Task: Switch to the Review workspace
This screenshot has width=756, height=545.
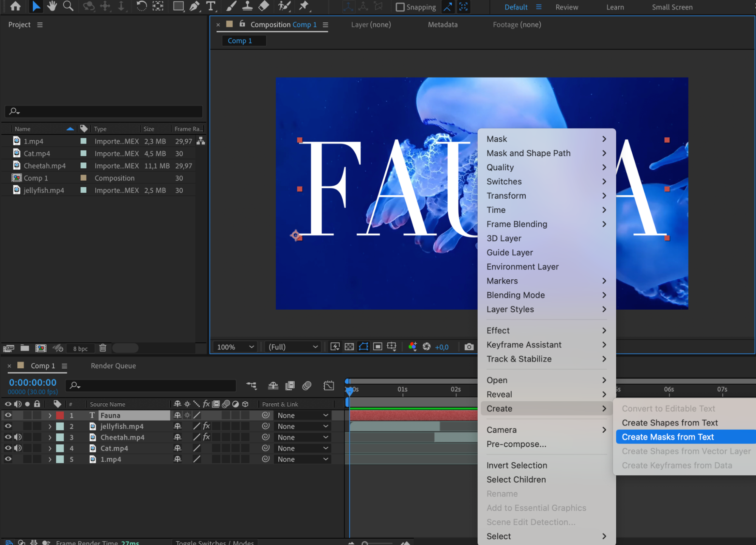Action: pos(567,7)
